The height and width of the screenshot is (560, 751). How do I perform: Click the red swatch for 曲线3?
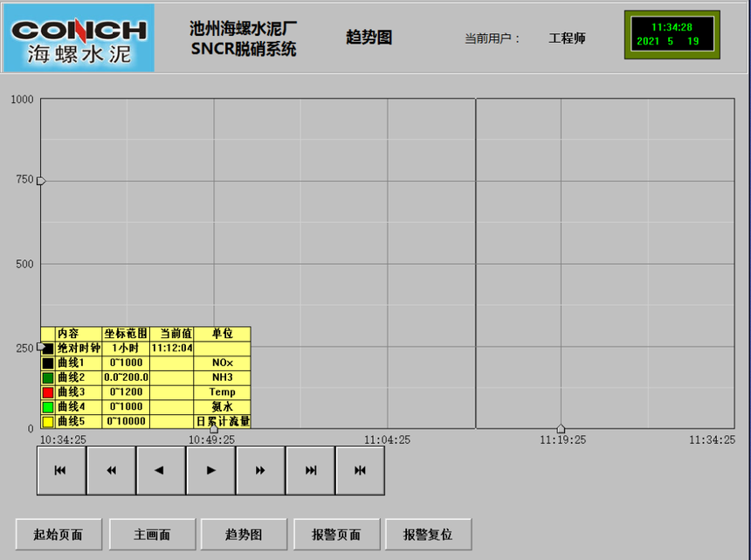click(x=48, y=392)
